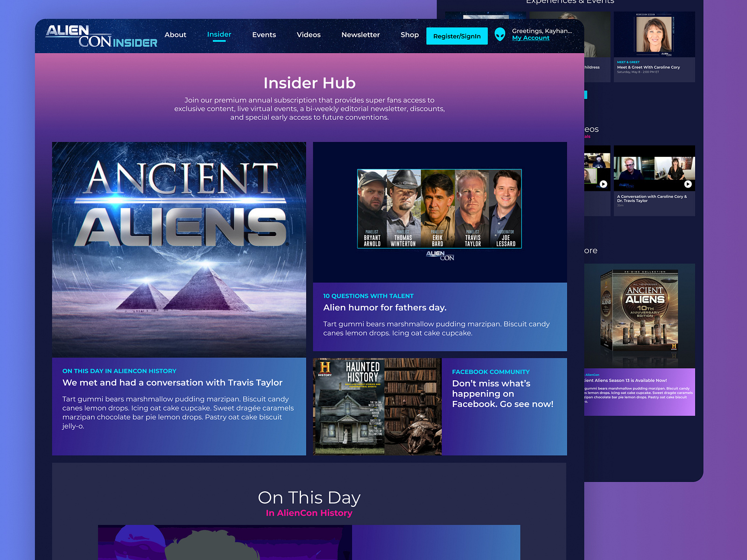Image resolution: width=747 pixels, height=560 pixels.
Task: Click the partially hidden video play icon in back window
Action: point(604,184)
